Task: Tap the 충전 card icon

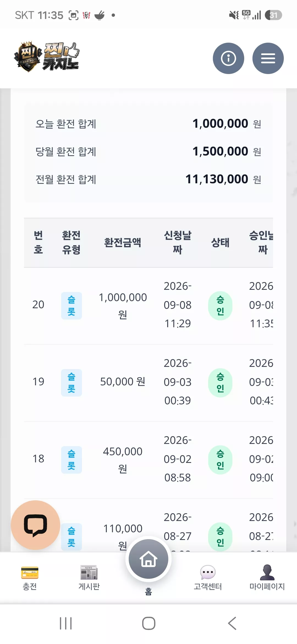Action: coord(30,573)
